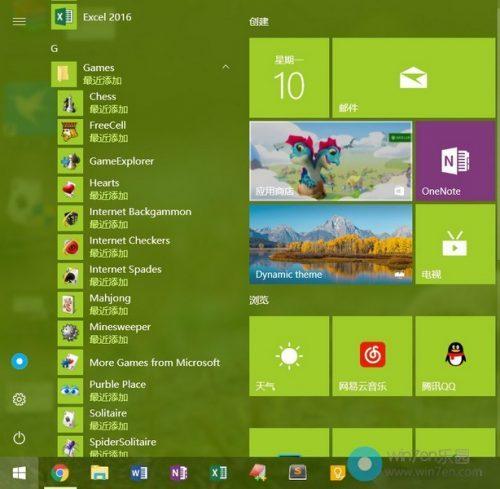The height and width of the screenshot is (489, 500).
Task: Open Settings gear in Start menu
Action: coord(19,399)
